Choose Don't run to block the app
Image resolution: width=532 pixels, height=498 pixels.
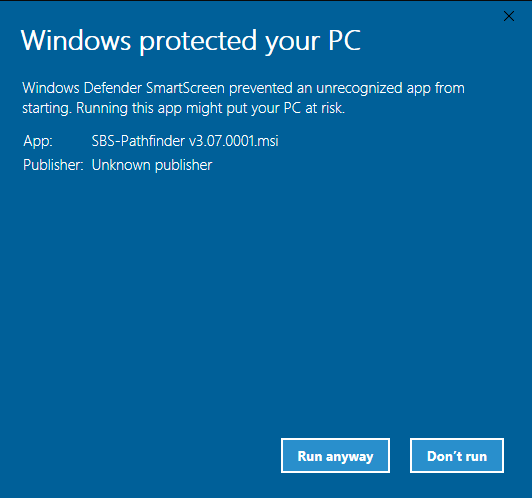tap(457, 456)
